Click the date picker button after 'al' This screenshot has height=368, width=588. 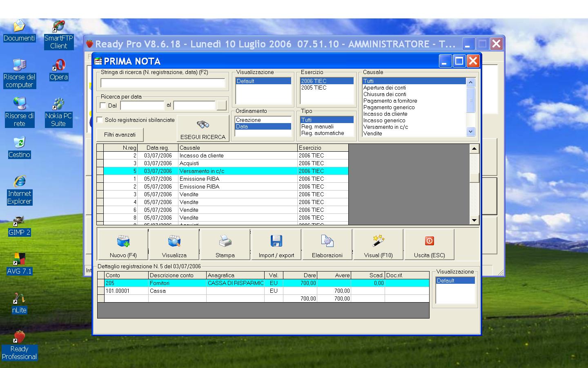(221, 105)
